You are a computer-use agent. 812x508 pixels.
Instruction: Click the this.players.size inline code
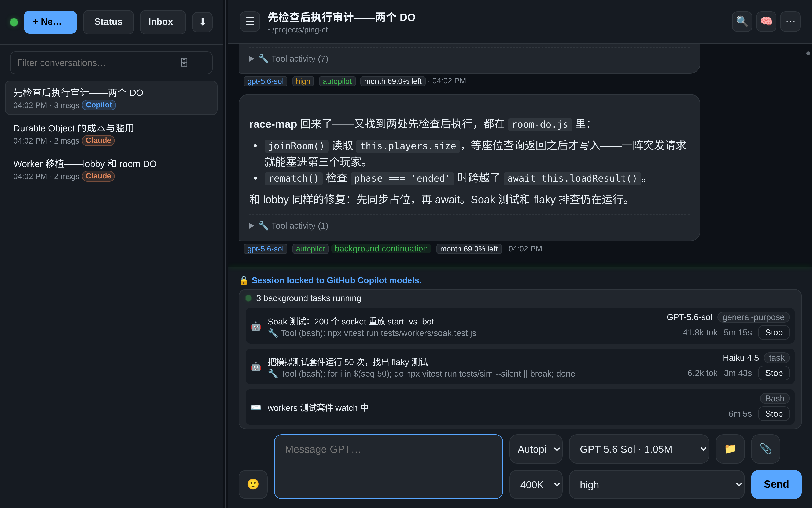click(x=408, y=146)
